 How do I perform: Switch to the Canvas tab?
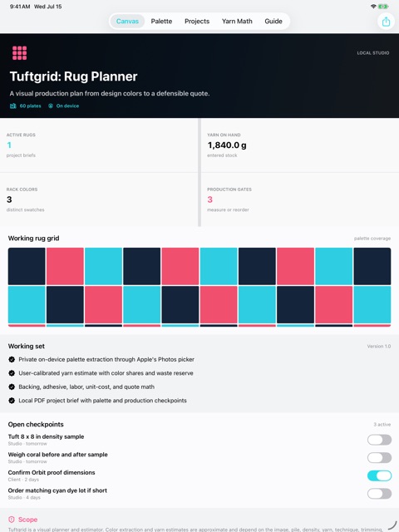tap(127, 22)
